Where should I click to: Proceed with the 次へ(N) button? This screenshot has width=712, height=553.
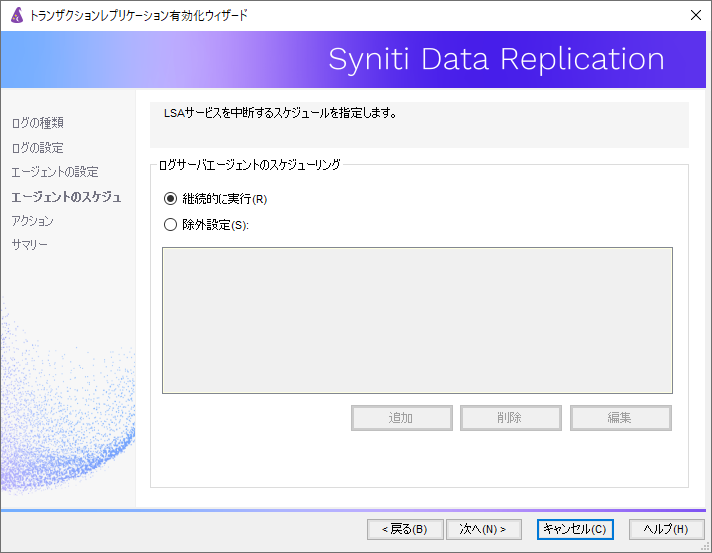[484, 529]
